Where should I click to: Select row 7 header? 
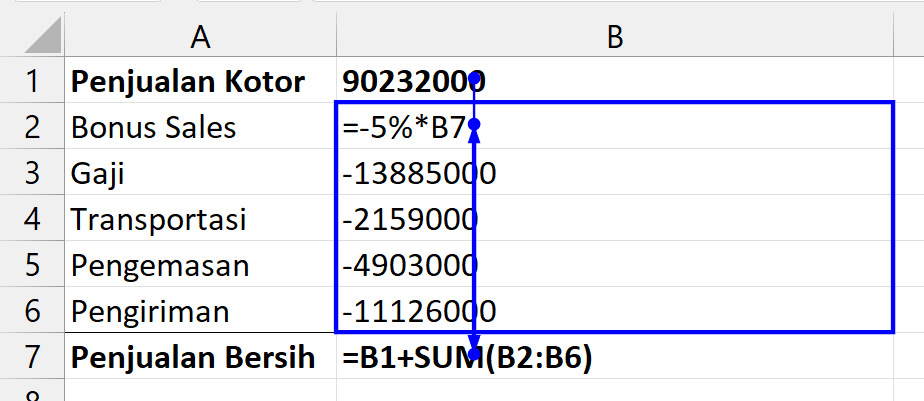coord(32,357)
